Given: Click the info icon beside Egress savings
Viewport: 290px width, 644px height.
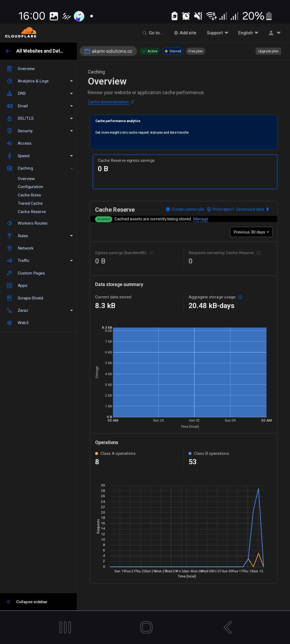Looking at the screenshot, I should pos(151,253).
